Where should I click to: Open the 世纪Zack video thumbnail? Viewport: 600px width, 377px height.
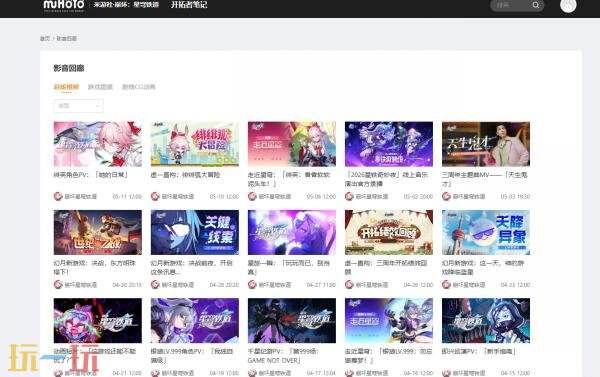point(98,232)
